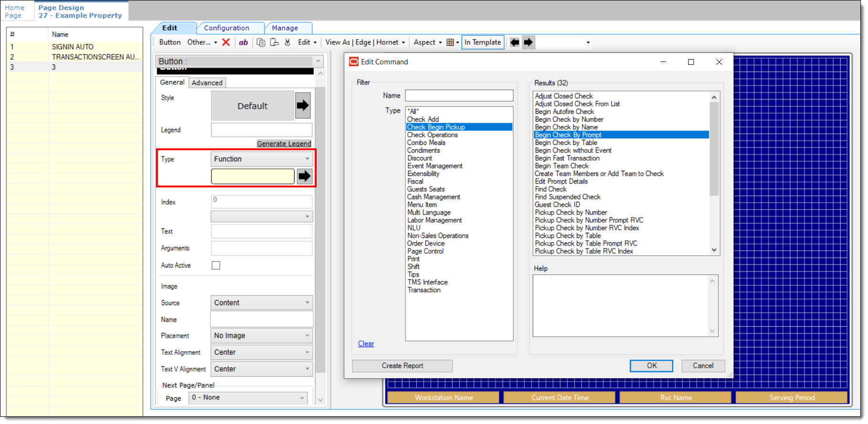Screen dimensions: 868x424
Task: Expand the Type dropdown showing Function
Action: point(261,159)
